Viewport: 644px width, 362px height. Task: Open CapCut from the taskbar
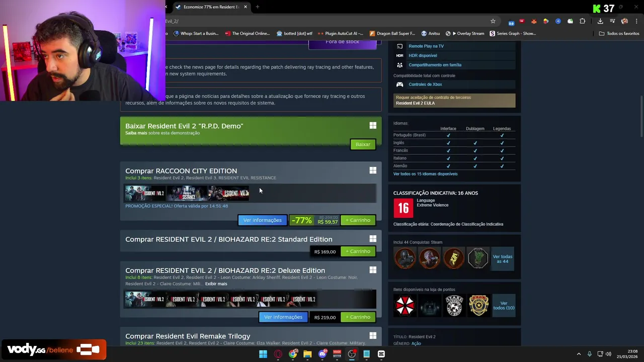pos(381,354)
